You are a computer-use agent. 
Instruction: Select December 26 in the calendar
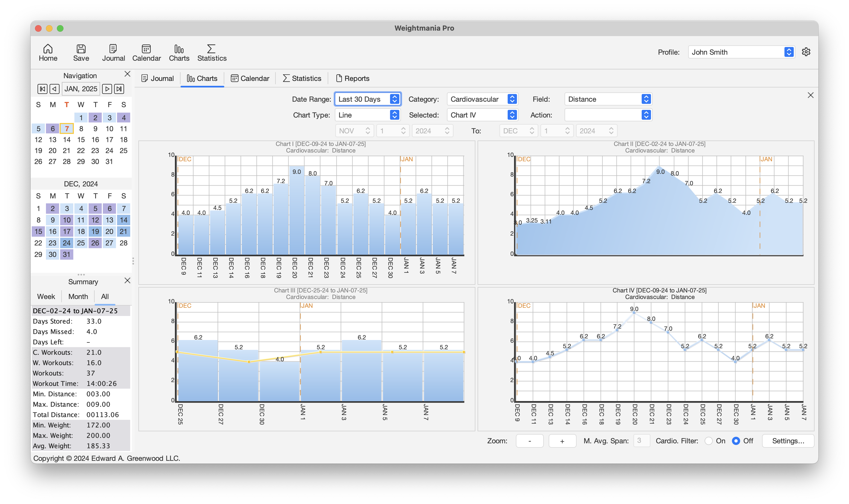pos(95,243)
